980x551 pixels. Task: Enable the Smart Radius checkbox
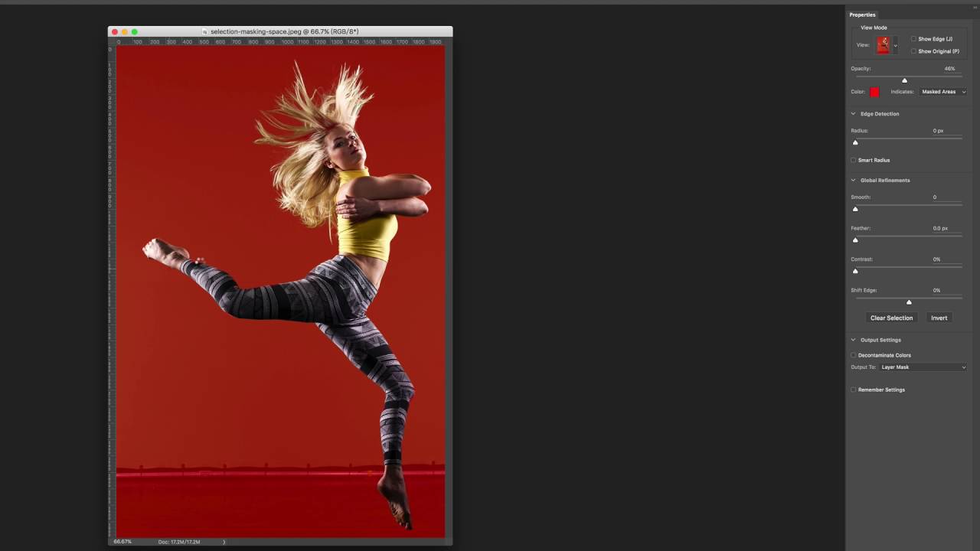[854, 160]
